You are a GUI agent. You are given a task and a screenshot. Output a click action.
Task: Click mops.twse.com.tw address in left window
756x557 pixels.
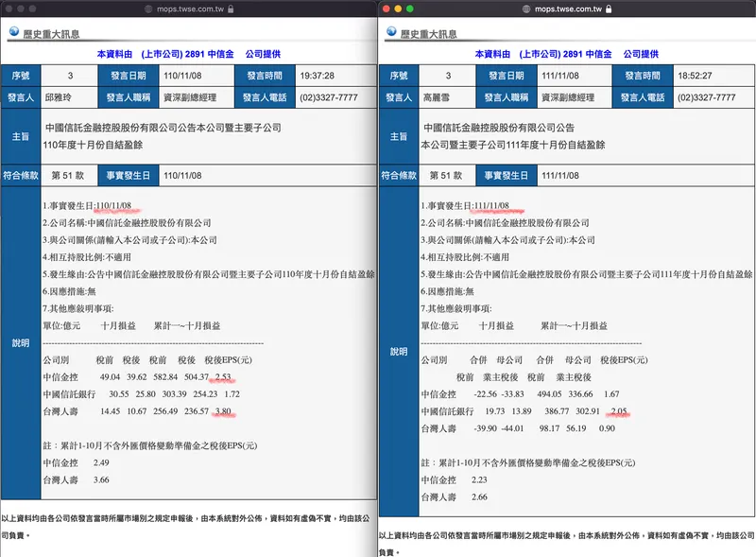191,9
